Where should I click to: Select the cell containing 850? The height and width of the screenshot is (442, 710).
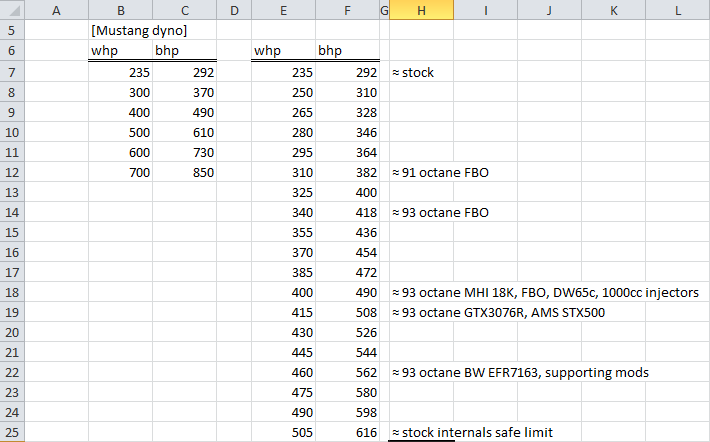(x=184, y=173)
